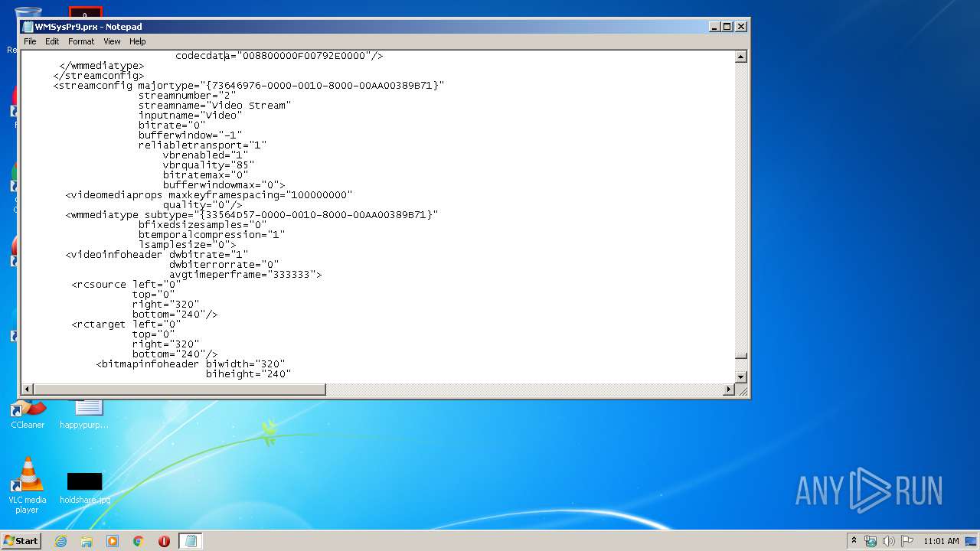Close the Notepad window
980x551 pixels.
(740, 27)
